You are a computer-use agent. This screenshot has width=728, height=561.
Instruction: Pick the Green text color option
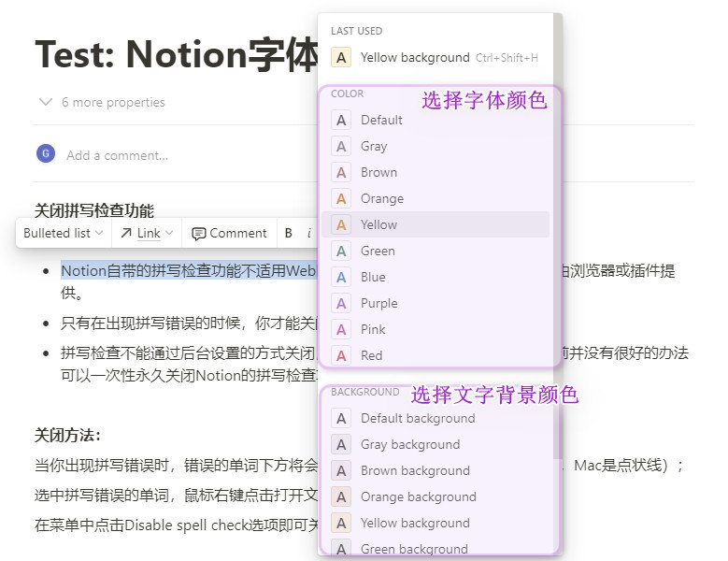pos(435,251)
